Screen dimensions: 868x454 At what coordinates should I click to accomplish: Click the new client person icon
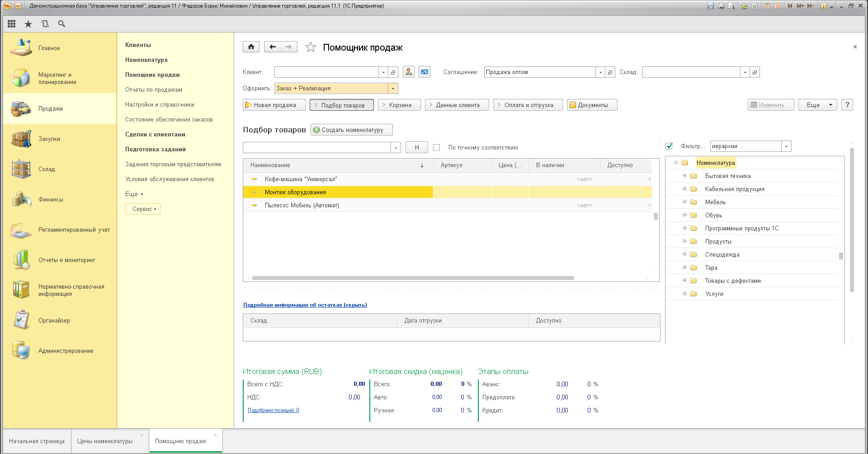click(409, 72)
